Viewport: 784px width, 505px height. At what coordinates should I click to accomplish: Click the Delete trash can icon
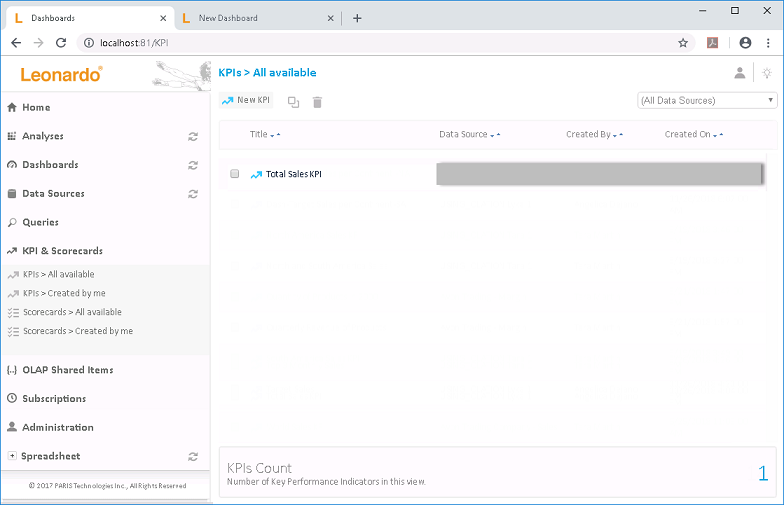pyautogui.click(x=317, y=102)
